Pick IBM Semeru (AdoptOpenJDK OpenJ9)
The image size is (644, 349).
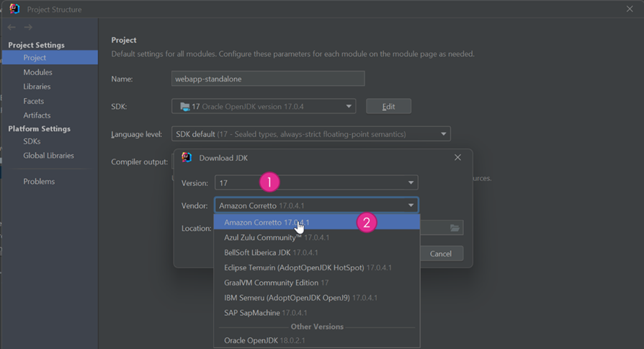(x=317, y=298)
